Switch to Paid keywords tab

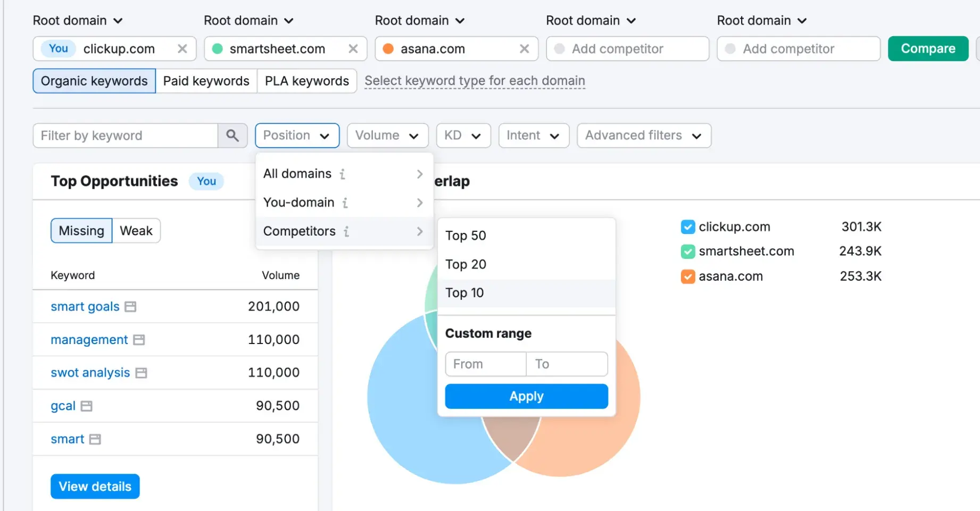pyautogui.click(x=206, y=81)
